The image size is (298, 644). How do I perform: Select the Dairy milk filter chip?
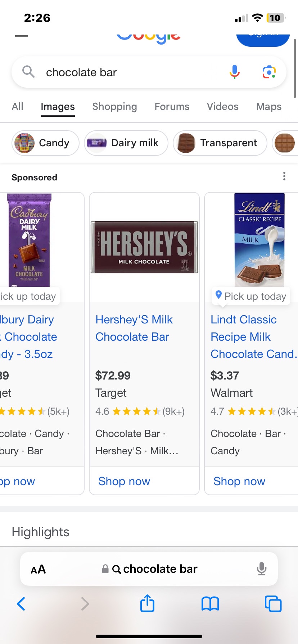tap(126, 143)
